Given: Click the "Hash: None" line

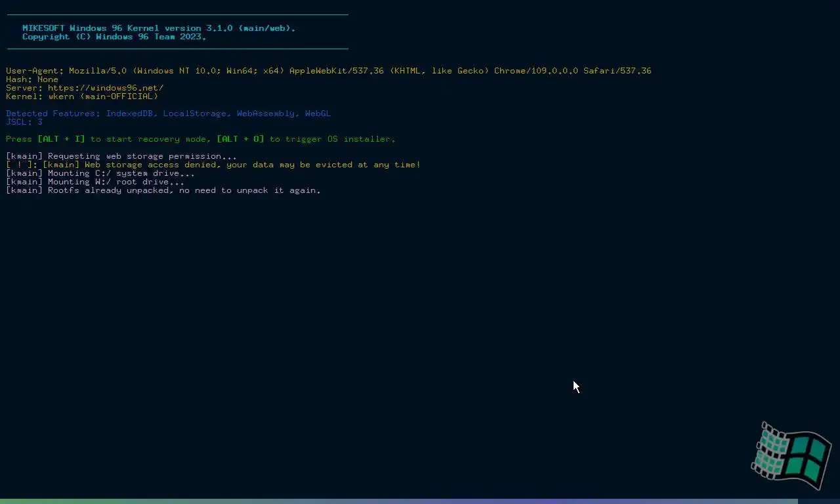Looking at the screenshot, I should point(32,79).
